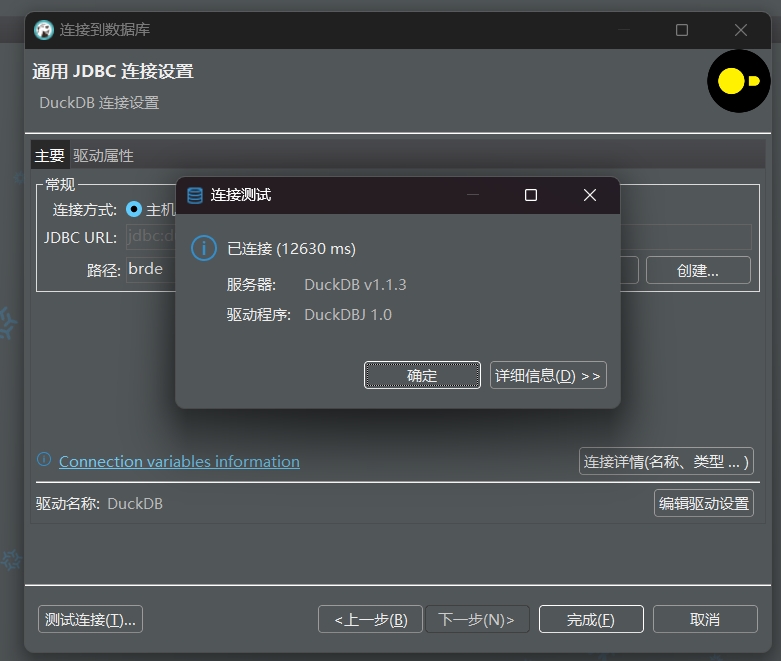Screen dimensions: 781x661
Task: Click the DuckDB v1.1.3 server text
Action: point(355,285)
